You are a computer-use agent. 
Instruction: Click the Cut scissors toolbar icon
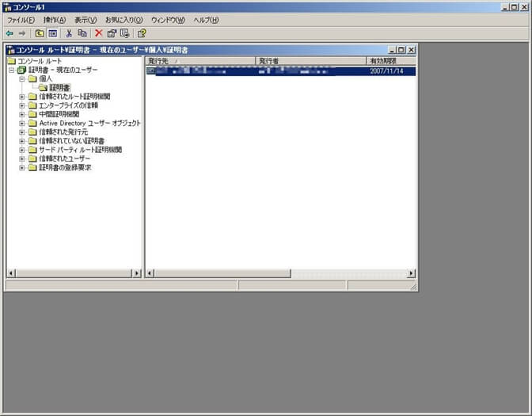click(69, 33)
